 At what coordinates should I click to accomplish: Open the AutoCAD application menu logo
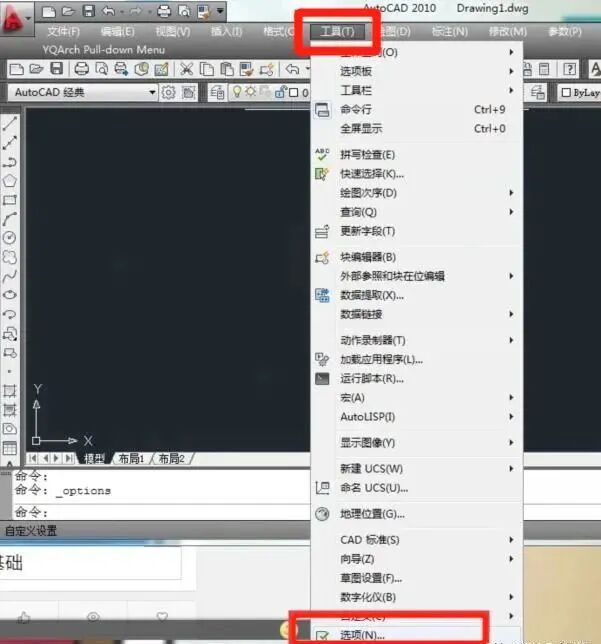click(12, 18)
